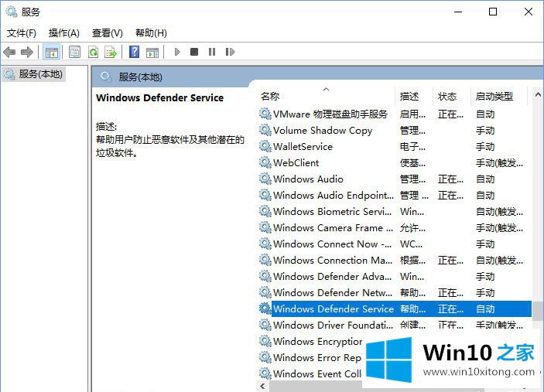Click the Stop service square icon

[x=194, y=52]
